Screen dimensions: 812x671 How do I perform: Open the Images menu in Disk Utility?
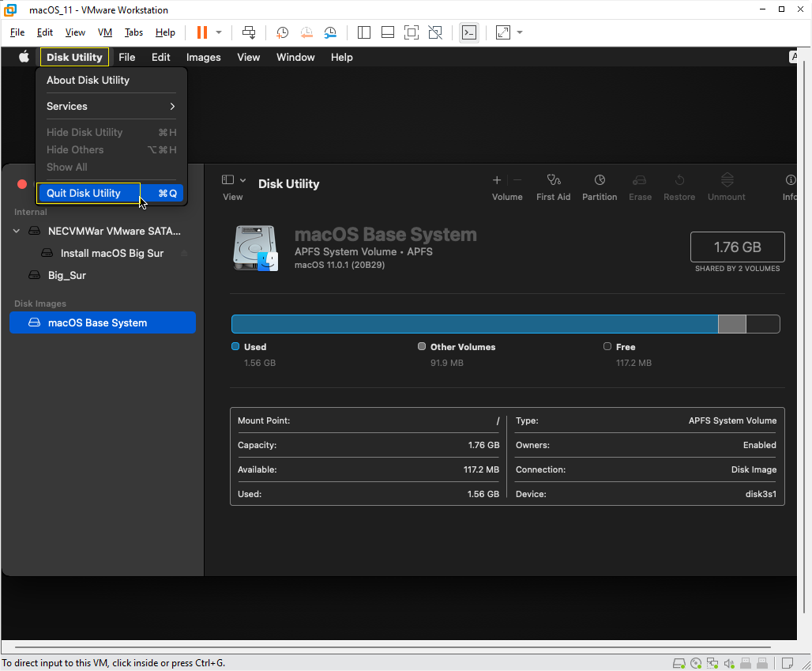[204, 57]
